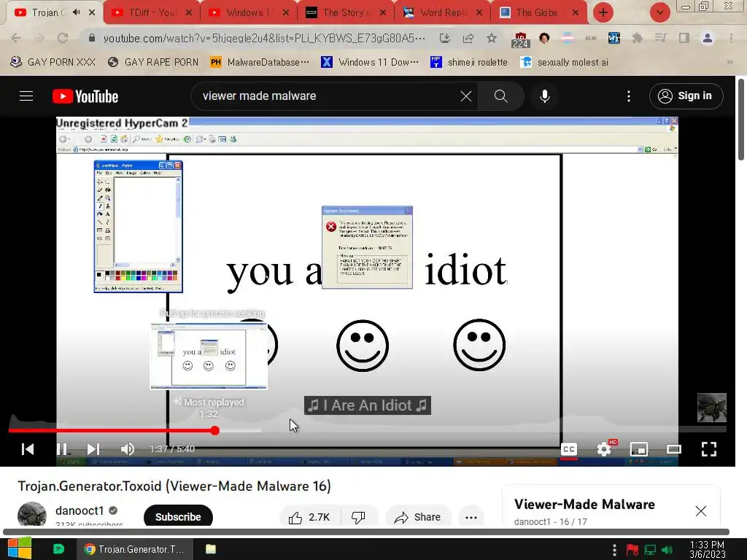Open green chat app on taskbar
Viewport: 747px width, 560px height.
pos(58,549)
